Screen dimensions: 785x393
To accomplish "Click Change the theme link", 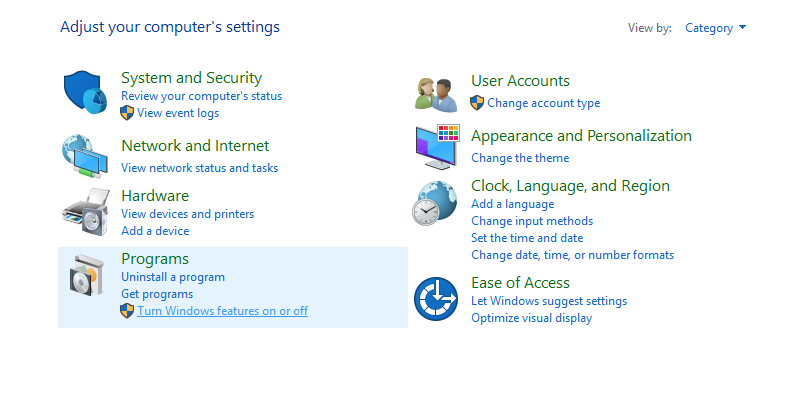I will [520, 158].
